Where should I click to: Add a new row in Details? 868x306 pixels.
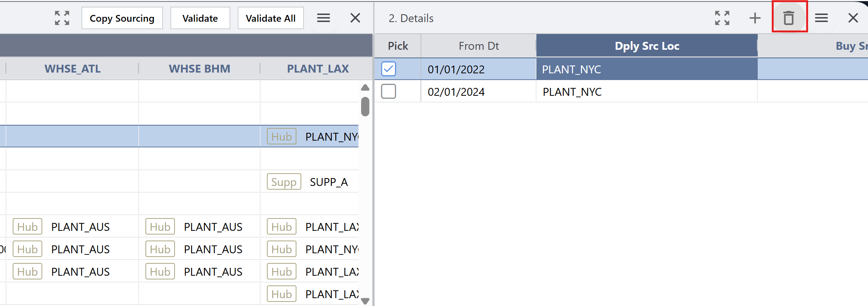(x=755, y=18)
